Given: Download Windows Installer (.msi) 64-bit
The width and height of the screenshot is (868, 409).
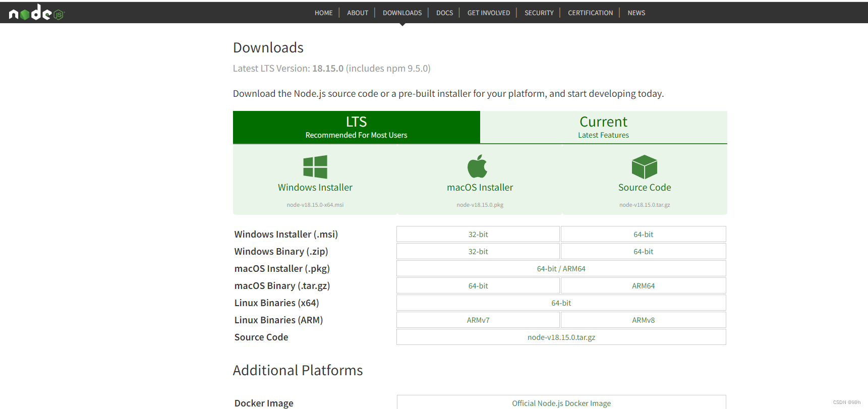Looking at the screenshot, I should click(x=644, y=234).
